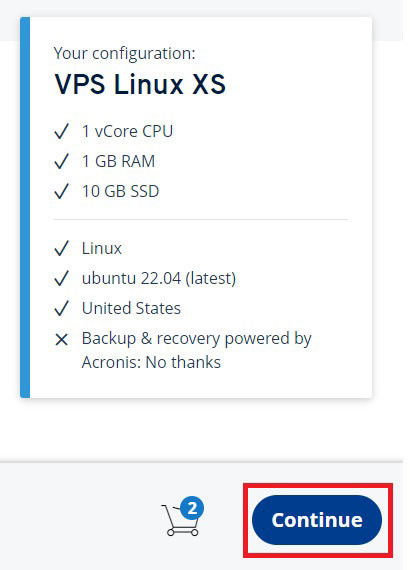Viewport: 413px width, 570px height.
Task: Click the 1 GB RAM text
Action: (118, 161)
